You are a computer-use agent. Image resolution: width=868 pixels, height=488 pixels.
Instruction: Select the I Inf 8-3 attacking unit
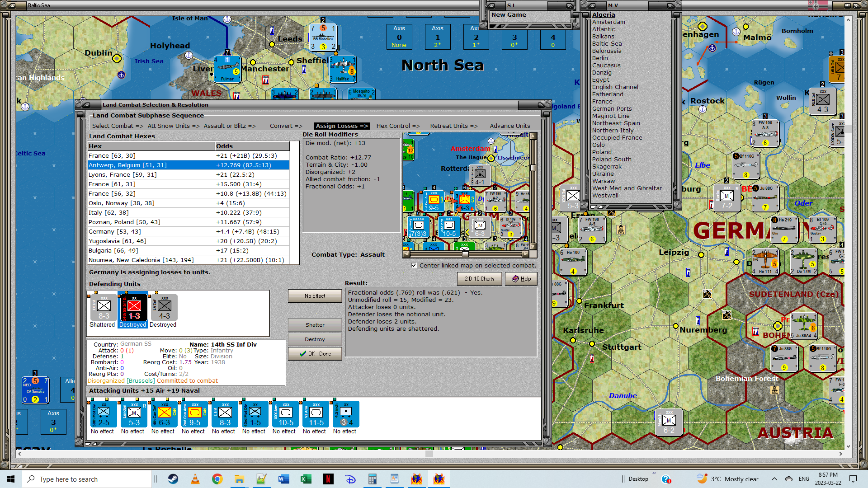[225, 414]
